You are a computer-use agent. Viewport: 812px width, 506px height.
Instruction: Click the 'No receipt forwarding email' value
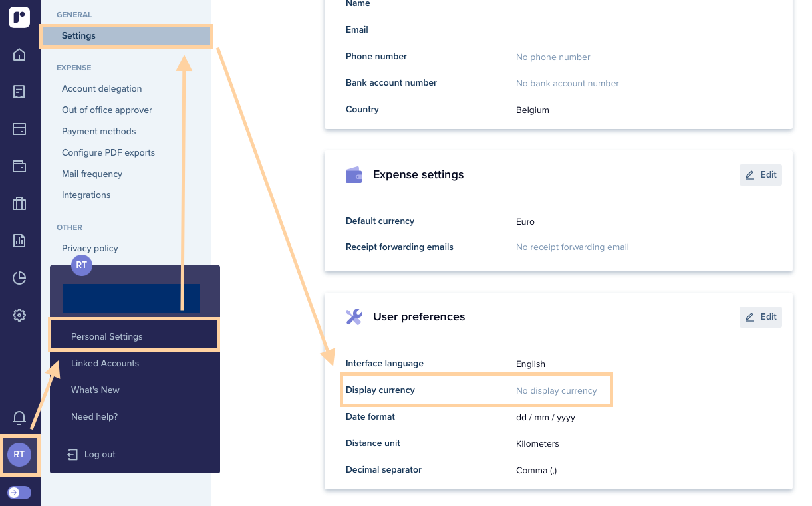(573, 247)
